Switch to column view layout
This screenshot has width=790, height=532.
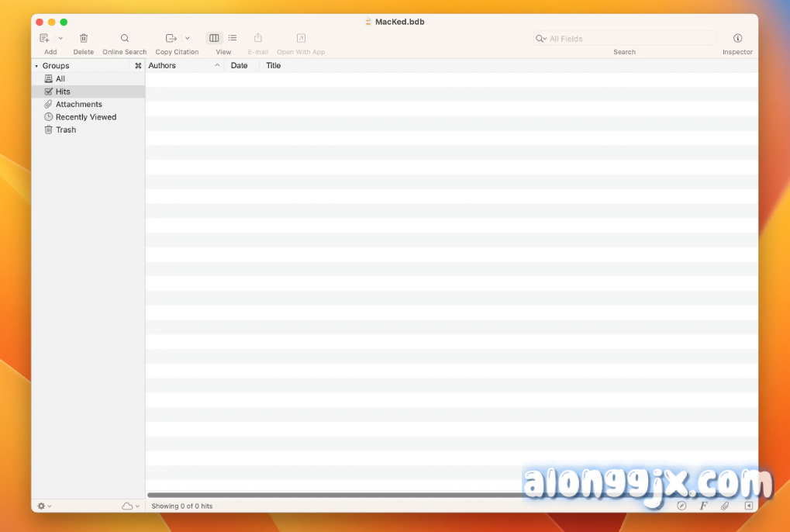(x=214, y=38)
